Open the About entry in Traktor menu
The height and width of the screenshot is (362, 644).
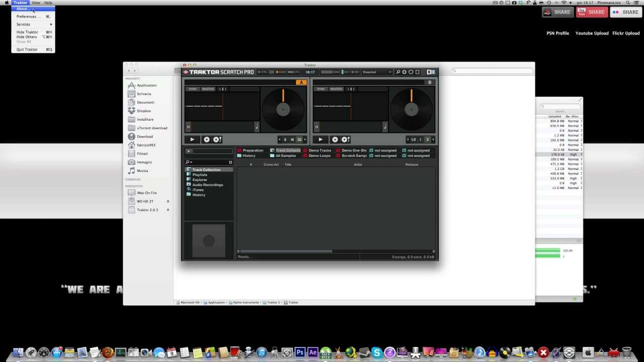[33, 9]
